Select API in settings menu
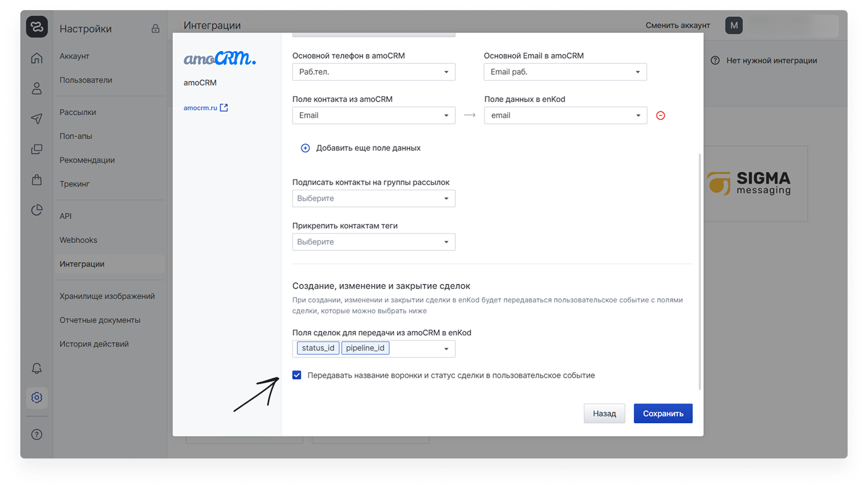This screenshot has height=489, width=868. tap(66, 216)
